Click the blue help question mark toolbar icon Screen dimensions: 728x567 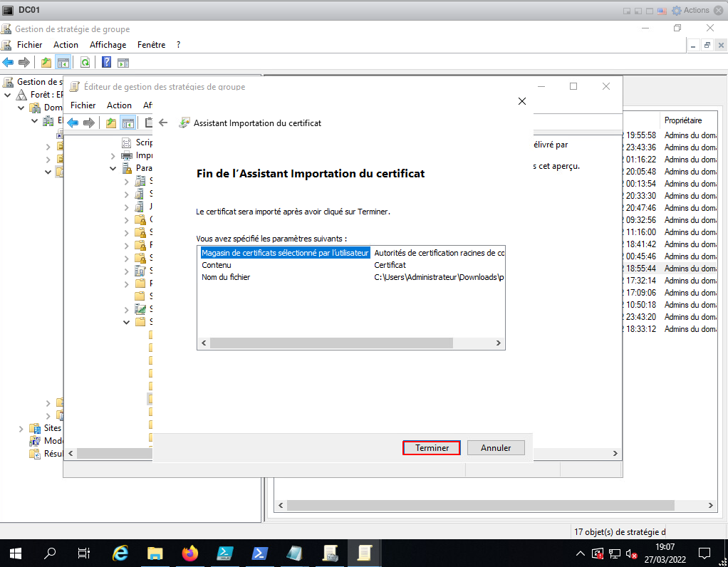click(106, 62)
